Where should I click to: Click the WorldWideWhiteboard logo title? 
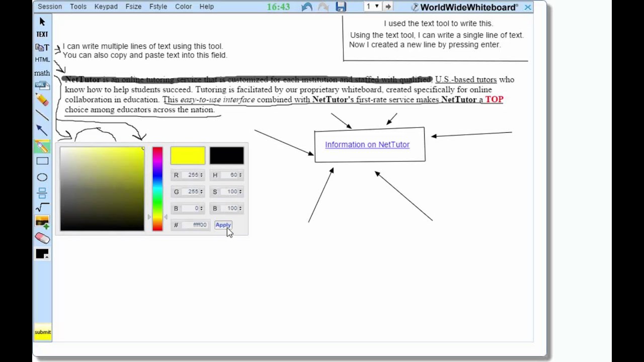(464, 7)
